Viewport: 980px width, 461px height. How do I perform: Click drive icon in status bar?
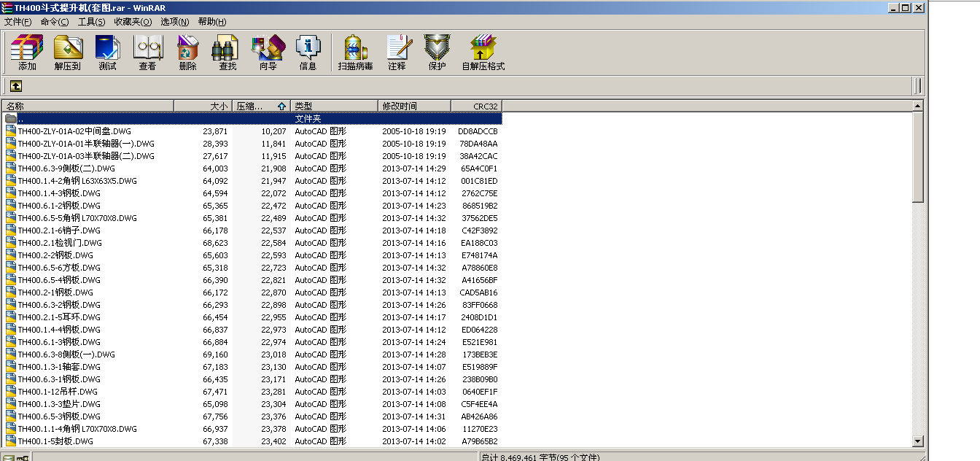[8, 457]
